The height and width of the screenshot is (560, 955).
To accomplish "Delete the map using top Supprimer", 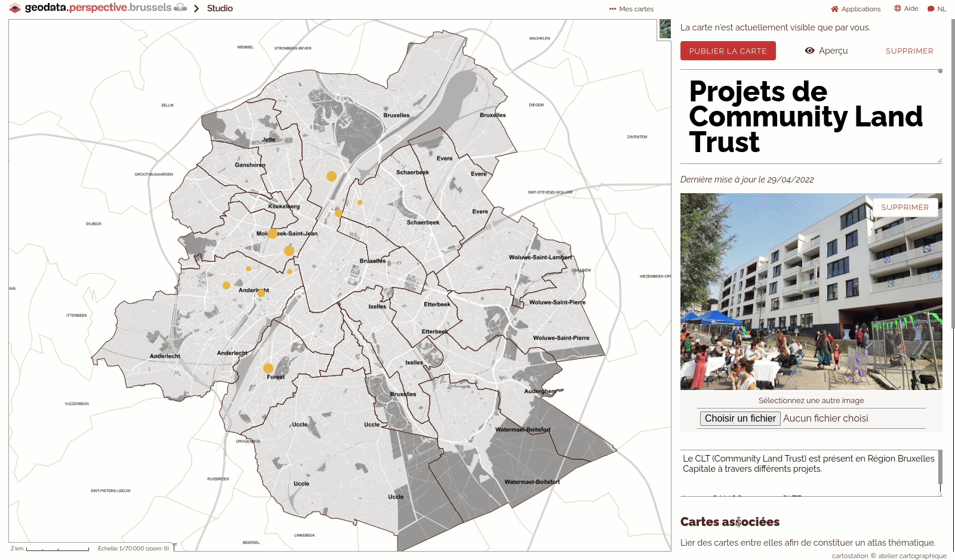I will pyautogui.click(x=909, y=51).
